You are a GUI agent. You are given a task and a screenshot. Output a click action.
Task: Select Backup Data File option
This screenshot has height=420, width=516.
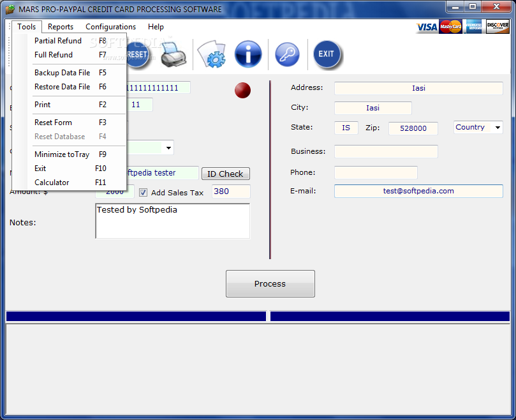click(x=69, y=73)
